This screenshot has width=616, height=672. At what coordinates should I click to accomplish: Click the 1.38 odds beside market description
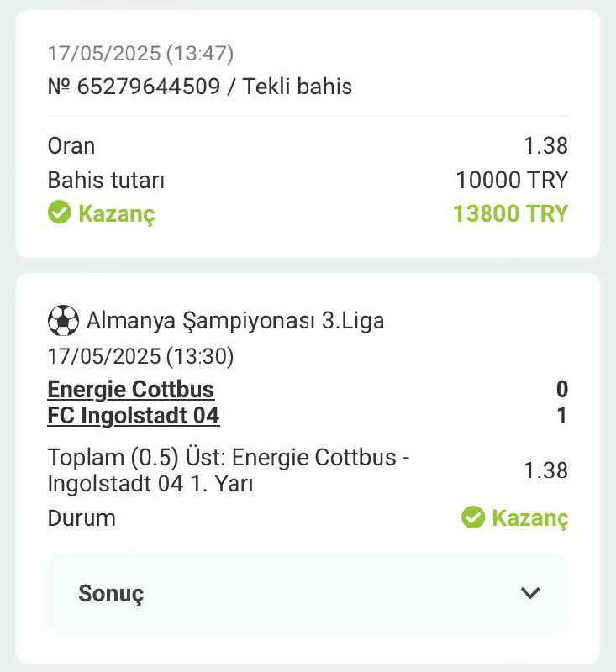(546, 470)
